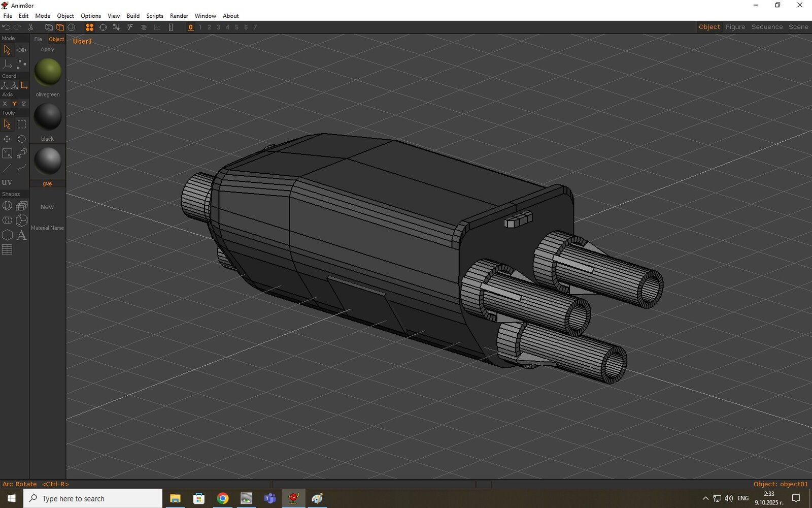Activate the Arc Rotate tool icon
This screenshot has height=508, width=812.
coord(103,27)
